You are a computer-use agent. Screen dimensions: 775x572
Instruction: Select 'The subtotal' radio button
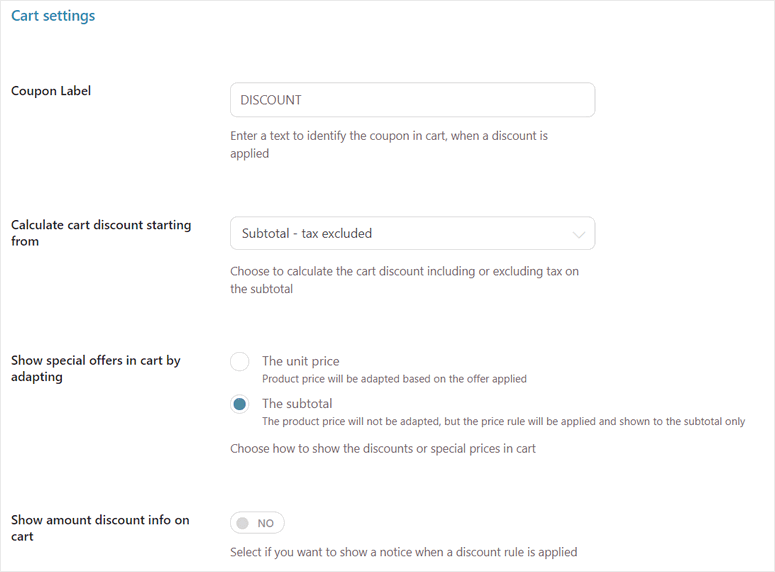pos(240,405)
